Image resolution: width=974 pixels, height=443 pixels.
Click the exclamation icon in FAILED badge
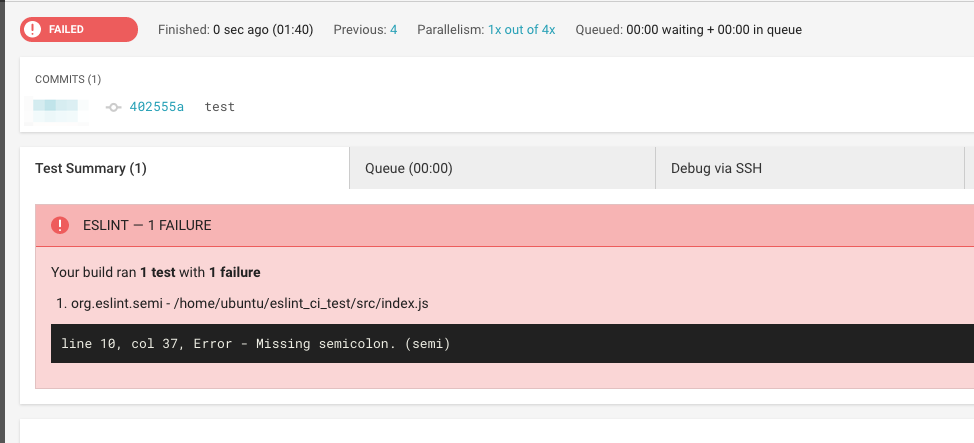pos(34,29)
